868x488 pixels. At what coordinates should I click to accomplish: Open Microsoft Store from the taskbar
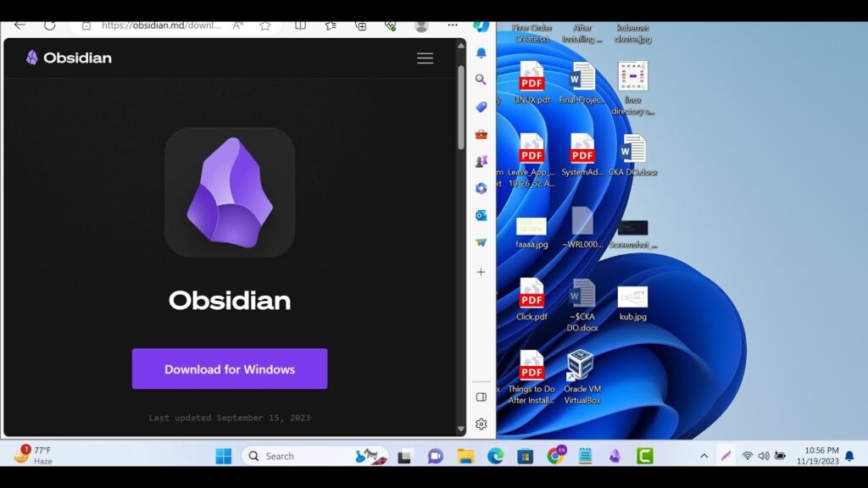click(x=526, y=456)
